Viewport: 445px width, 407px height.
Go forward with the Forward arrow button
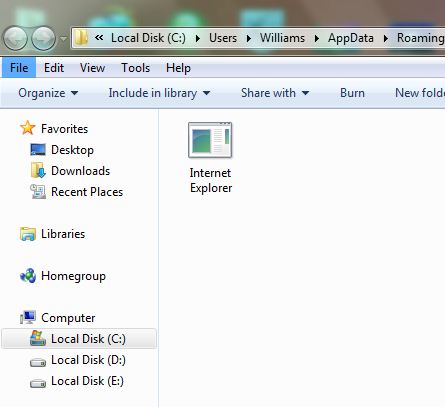(x=43, y=38)
